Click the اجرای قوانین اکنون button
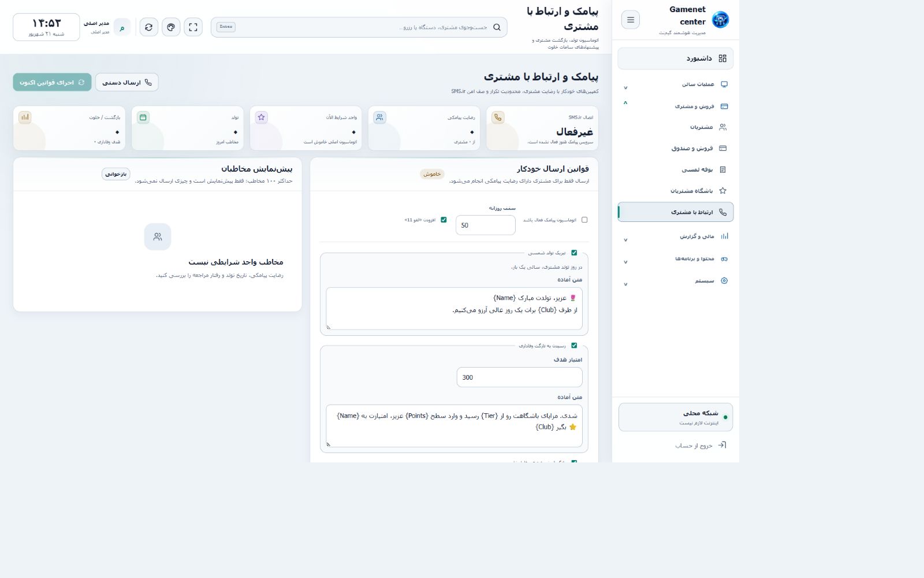The image size is (924, 578). 52,82
